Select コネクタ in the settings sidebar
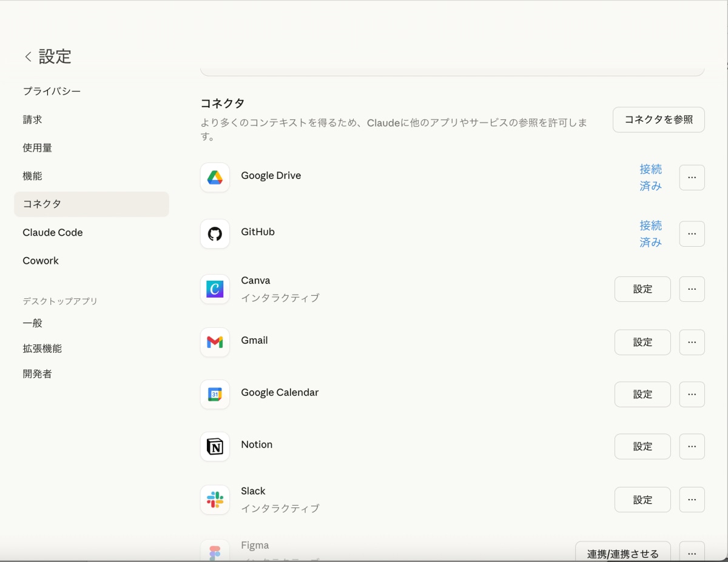This screenshot has width=728, height=562. click(92, 204)
